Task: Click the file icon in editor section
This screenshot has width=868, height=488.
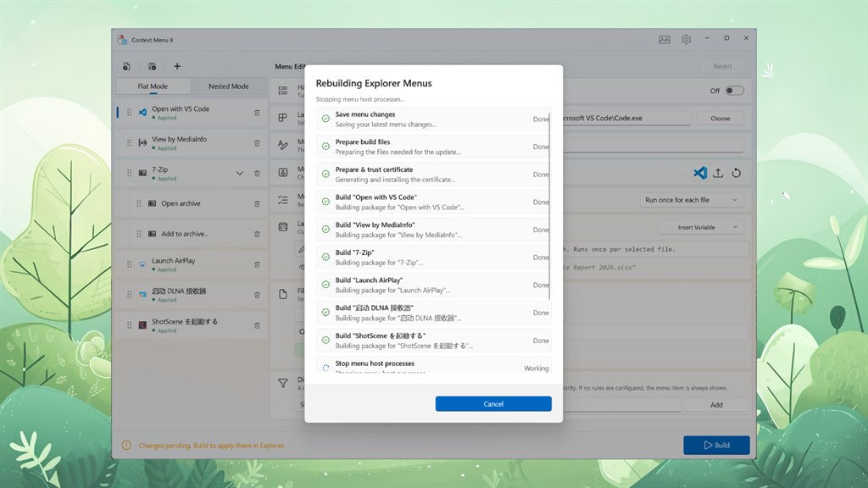Action: tap(283, 294)
